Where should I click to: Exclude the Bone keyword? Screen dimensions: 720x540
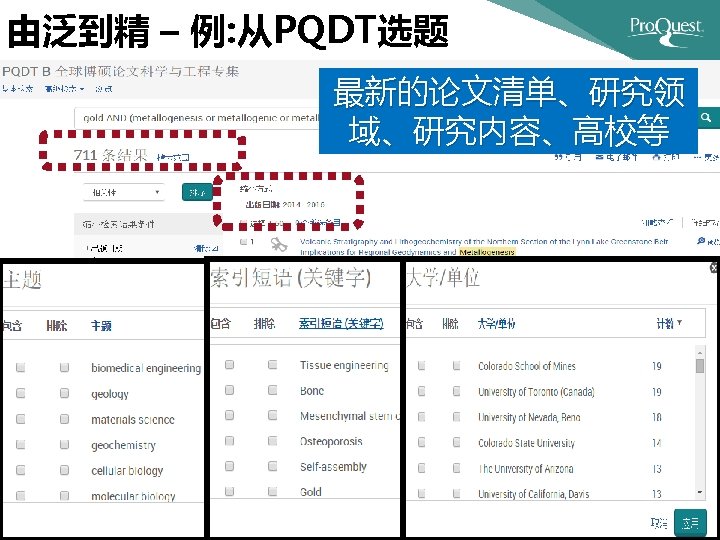point(273,390)
